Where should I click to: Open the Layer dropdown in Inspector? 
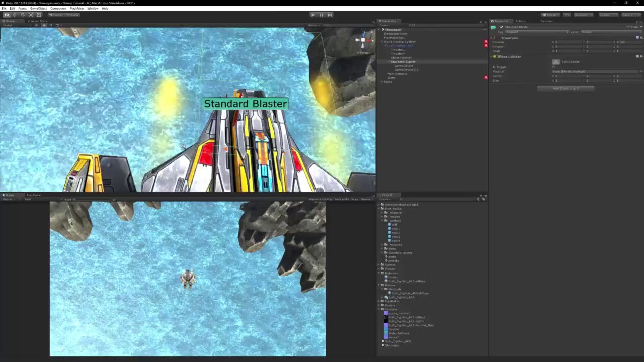612,32
